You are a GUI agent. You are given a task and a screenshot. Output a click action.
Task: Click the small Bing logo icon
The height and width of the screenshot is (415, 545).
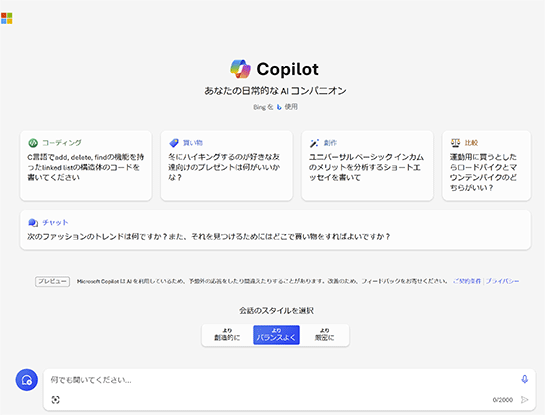point(279,107)
